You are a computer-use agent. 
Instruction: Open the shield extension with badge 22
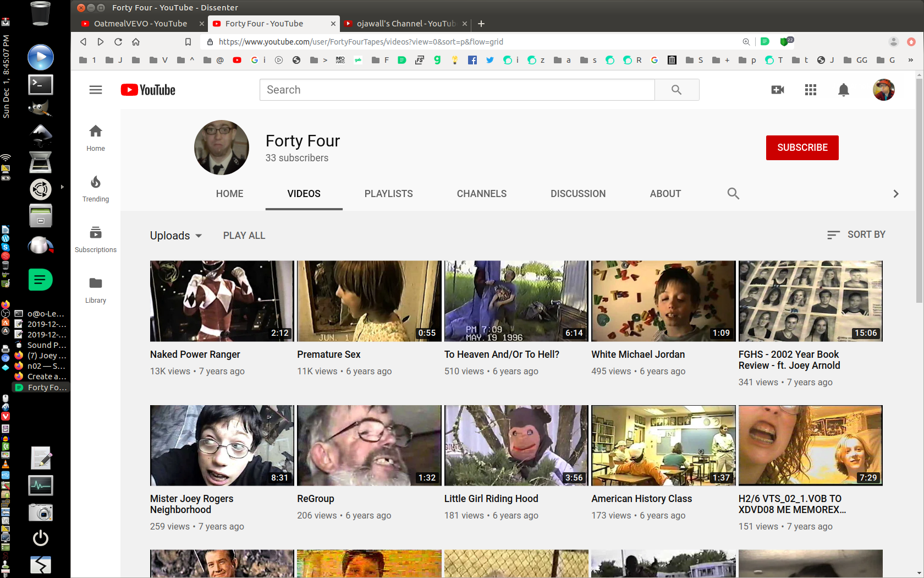(785, 41)
